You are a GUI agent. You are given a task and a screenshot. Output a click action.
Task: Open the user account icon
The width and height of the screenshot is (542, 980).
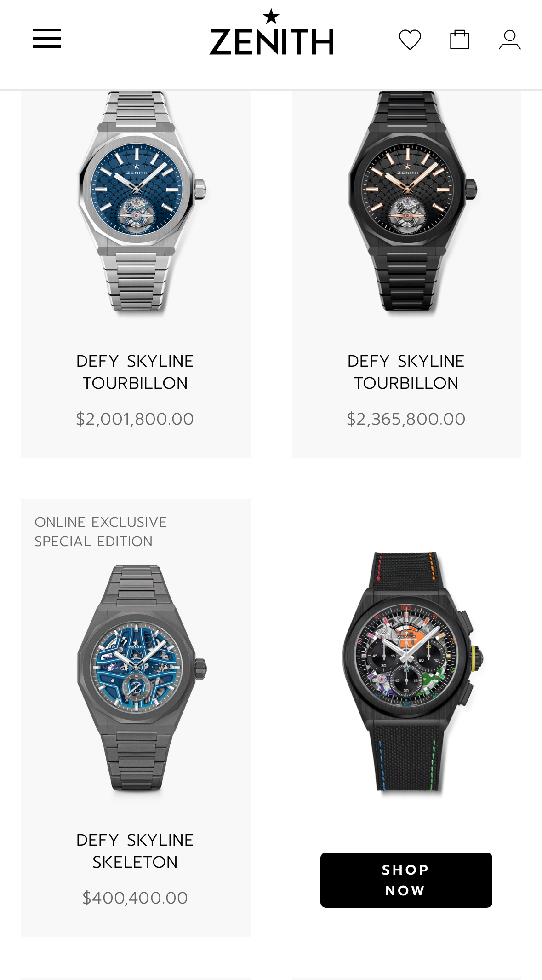pyautogui.click(x=509, y=40)
